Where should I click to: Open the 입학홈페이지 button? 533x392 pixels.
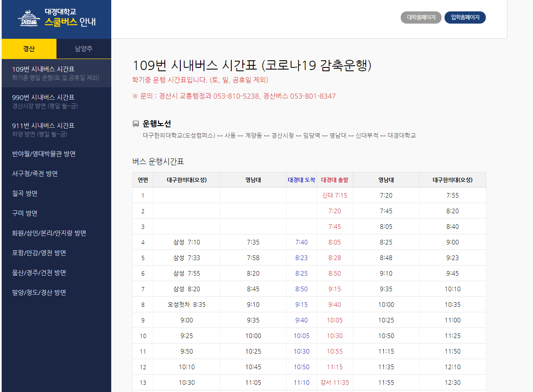click(x=465, y=18)
